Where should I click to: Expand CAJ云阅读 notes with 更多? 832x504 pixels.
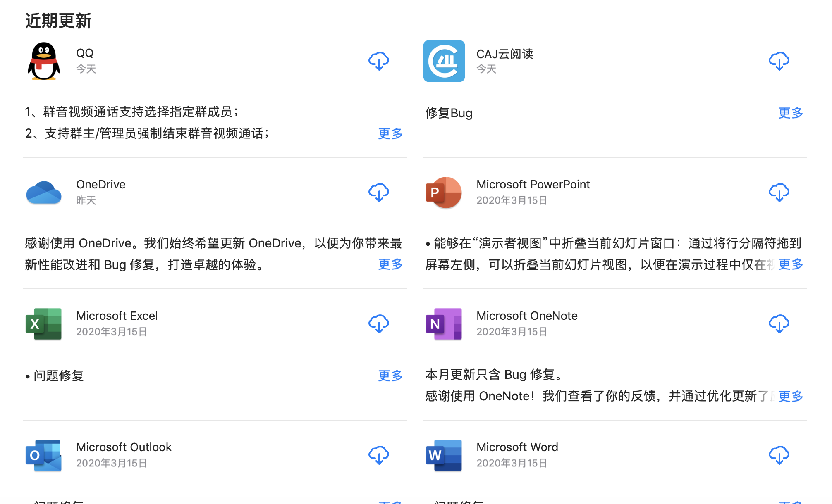tap(790, 113)
